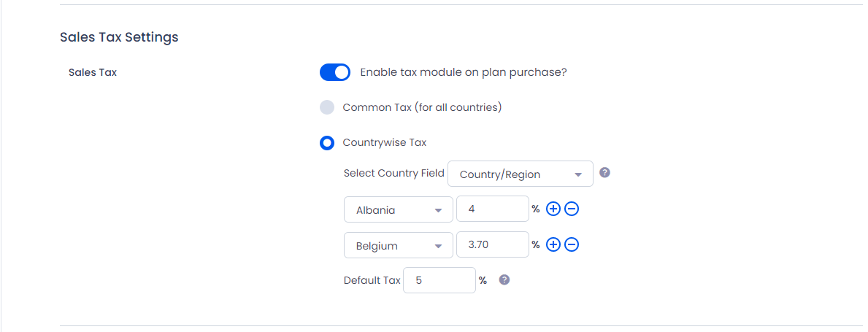
Task: Click the Default Tax input field
Action: (x=439, y=280)
